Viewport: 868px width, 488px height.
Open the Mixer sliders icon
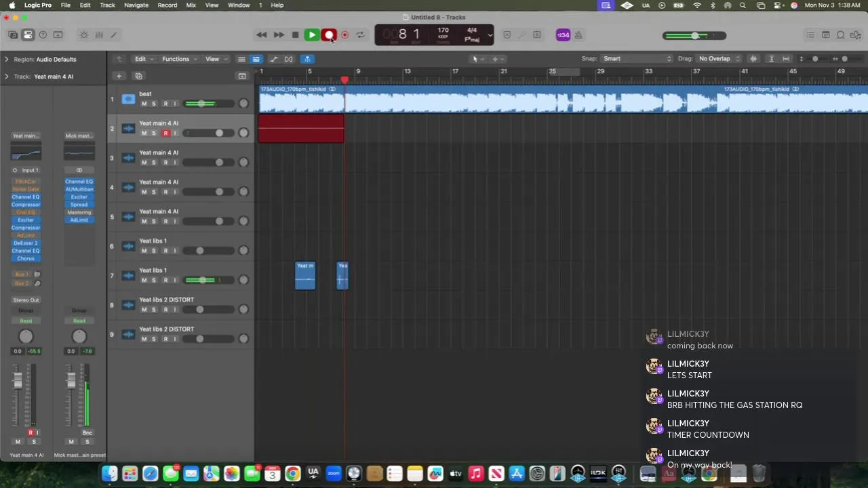coord(99,35)
